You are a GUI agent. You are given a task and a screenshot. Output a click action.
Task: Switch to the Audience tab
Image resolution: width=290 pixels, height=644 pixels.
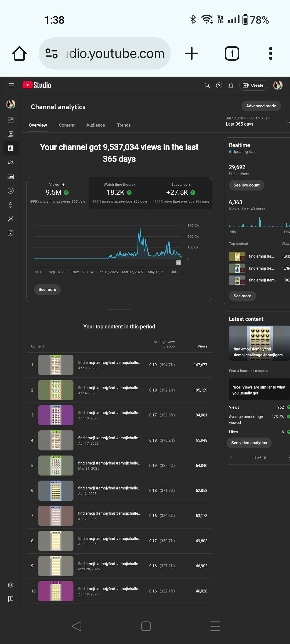(x=96, y=125)
